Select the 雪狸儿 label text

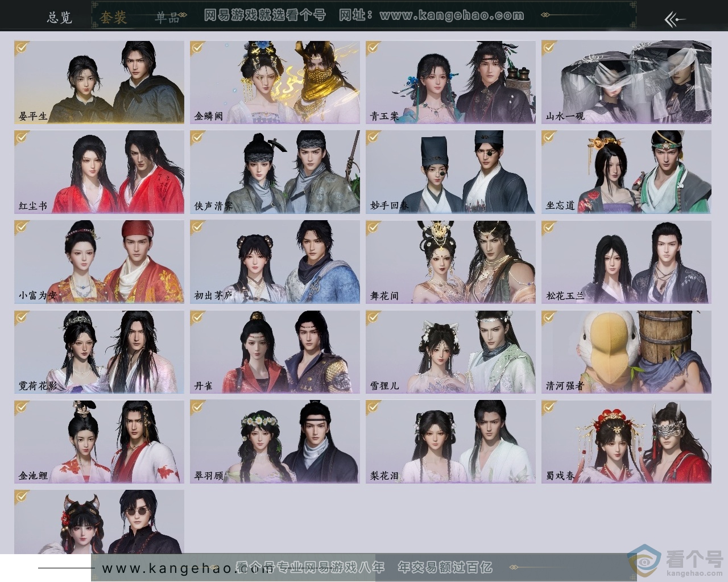384,386
